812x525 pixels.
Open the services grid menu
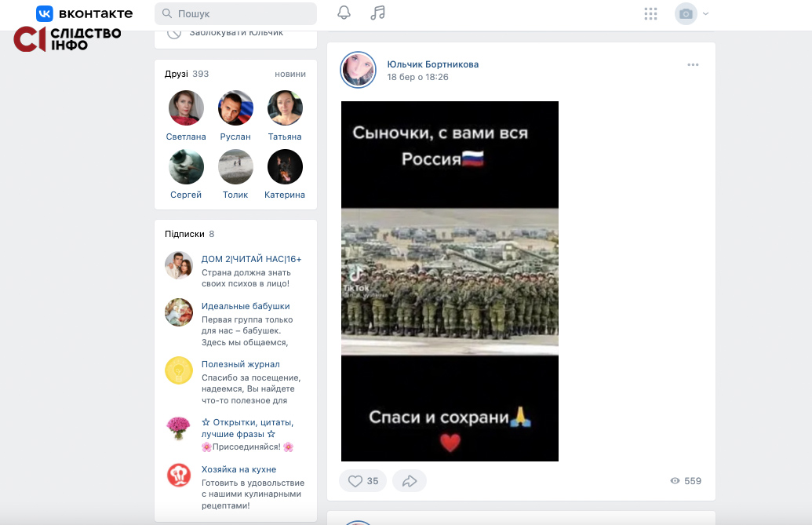tap(650, 13)
